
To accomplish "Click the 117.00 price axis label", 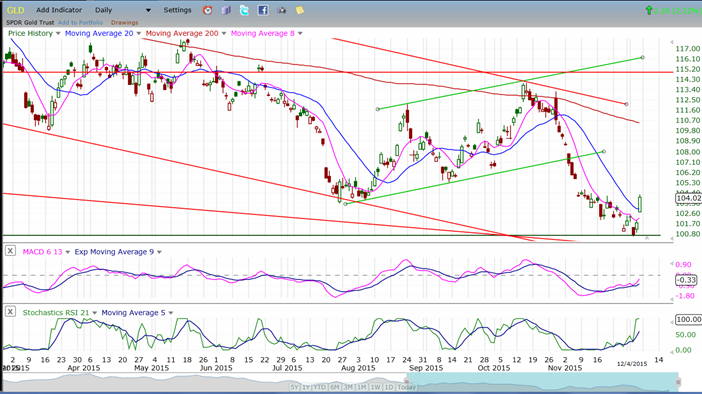I will coord(688,48).
